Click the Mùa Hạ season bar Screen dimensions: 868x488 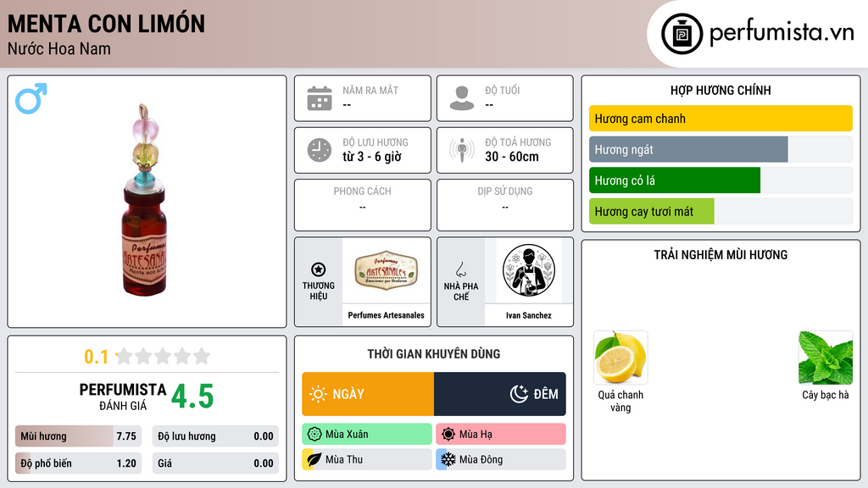(x=501, y=435)
